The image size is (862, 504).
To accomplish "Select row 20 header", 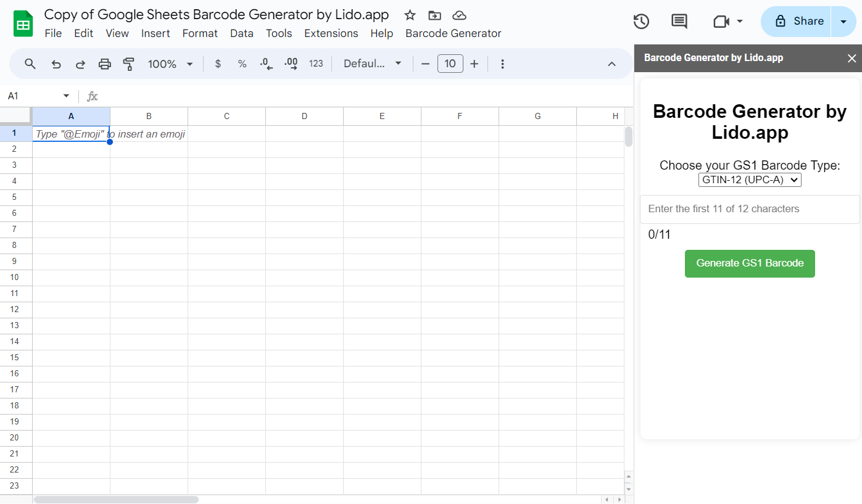I will point(16,437).
